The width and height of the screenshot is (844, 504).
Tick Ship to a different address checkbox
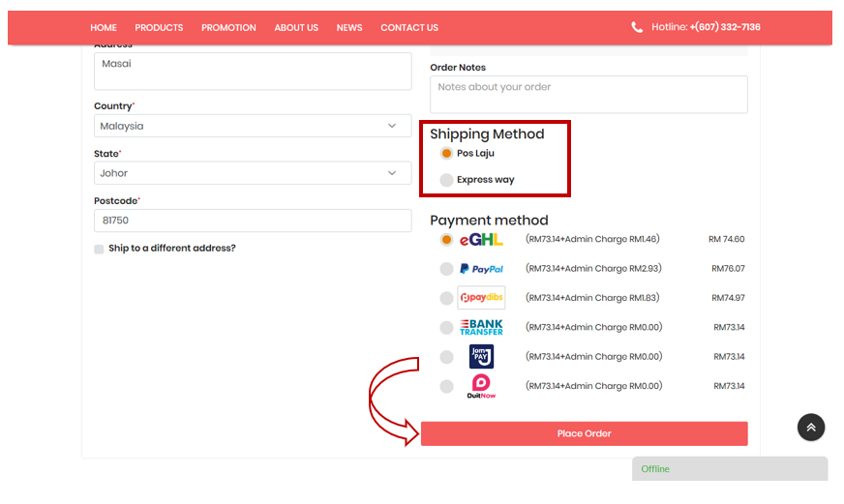pyautogui.click(x=99, y=249)
